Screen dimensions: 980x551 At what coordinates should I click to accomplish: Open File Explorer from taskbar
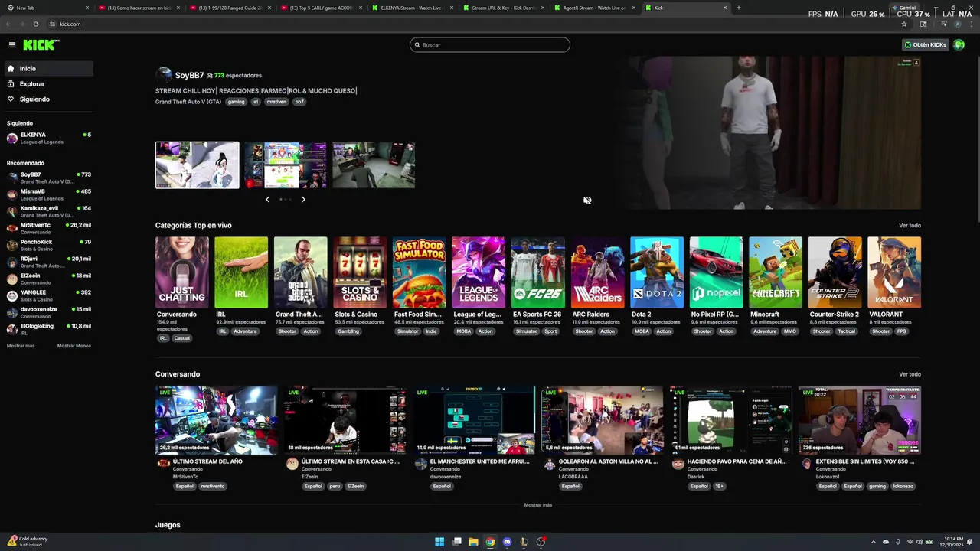(x=473, y=542)
